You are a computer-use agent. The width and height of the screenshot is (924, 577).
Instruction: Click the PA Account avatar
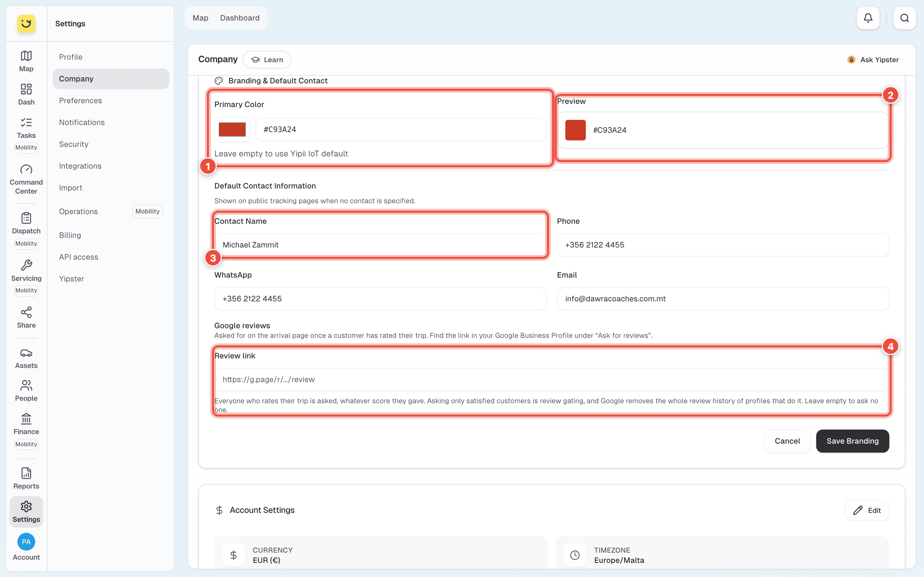click(26, 541)
